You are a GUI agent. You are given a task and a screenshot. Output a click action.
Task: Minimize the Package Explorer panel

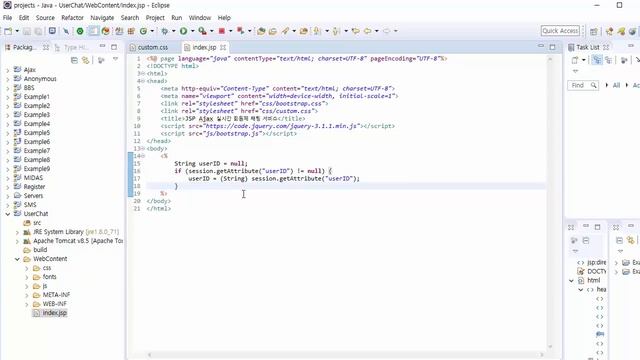[x=102, y=47]
